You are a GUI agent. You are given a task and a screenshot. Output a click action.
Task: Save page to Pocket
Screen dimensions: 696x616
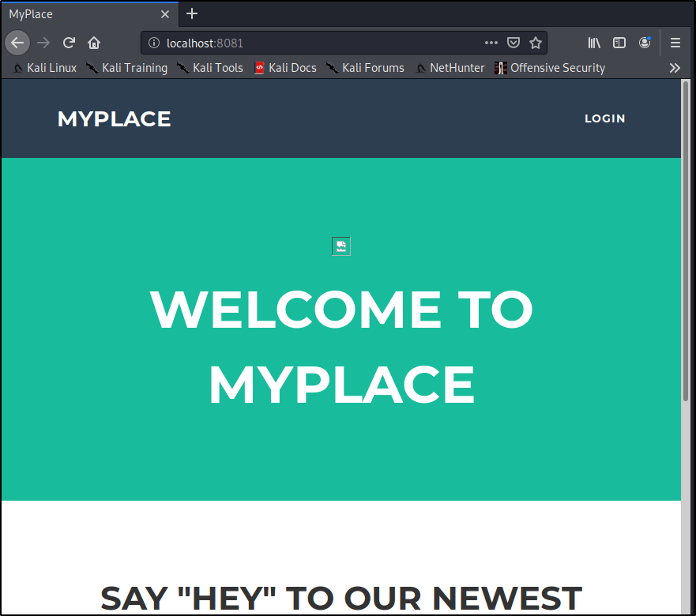514,43
